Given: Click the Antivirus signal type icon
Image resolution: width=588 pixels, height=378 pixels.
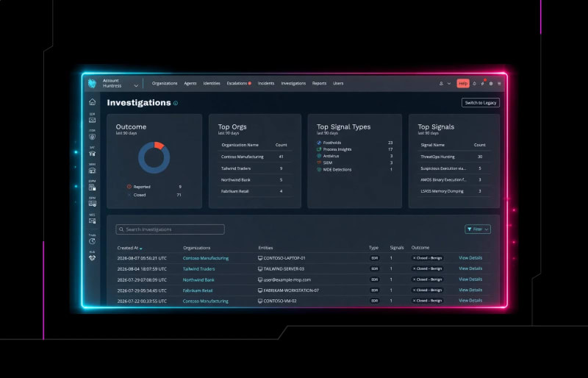Looking at the screenshot, I should point(319,156).
